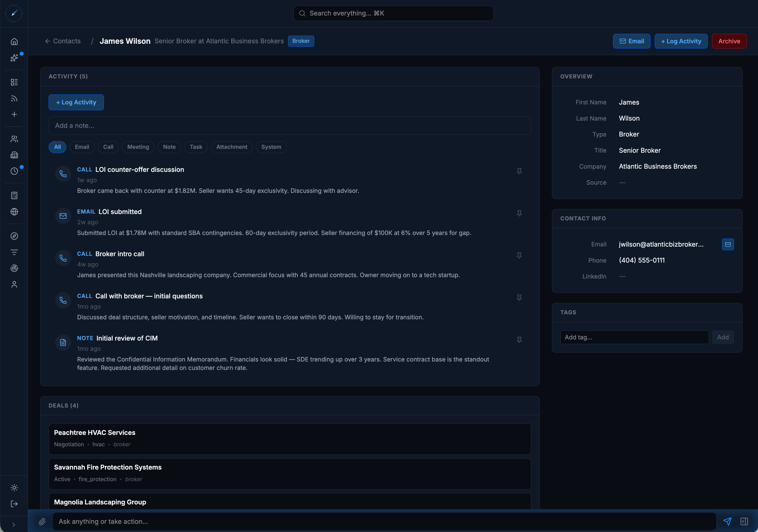The height and width of the screenshot is (532, 758).
Task: Log out using the sidebar exit icon
Action: click(x=14, y=504)
